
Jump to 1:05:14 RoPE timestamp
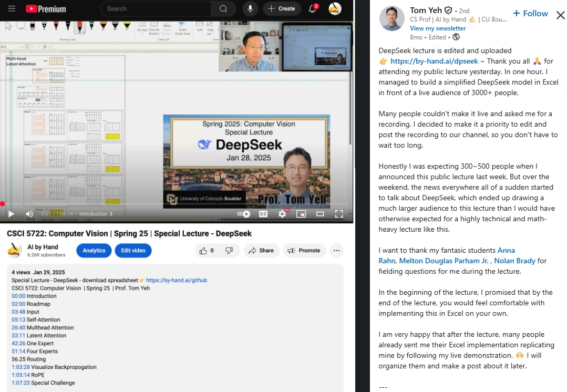(x=20, y=375)
